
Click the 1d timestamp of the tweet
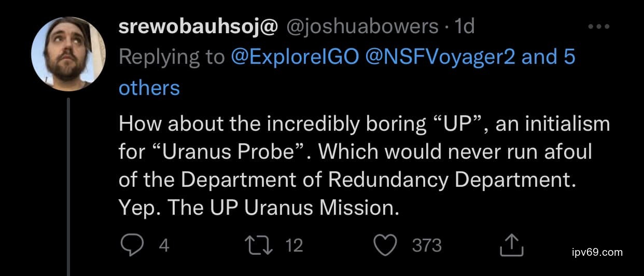464,26
